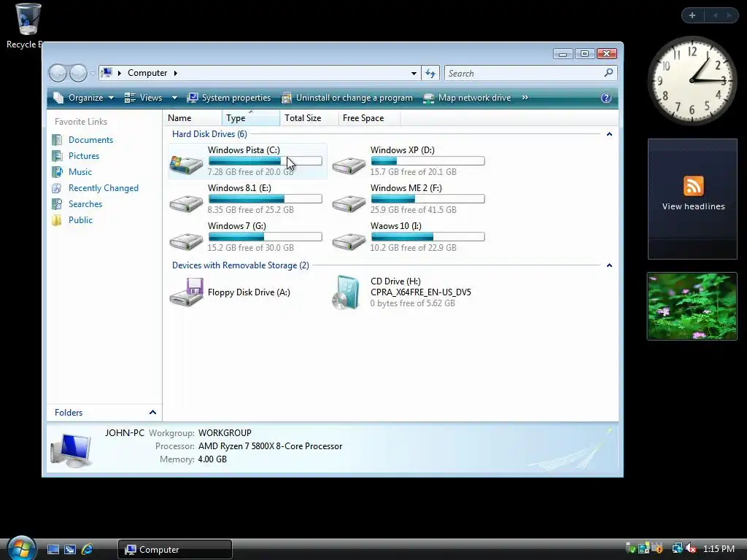
Task: Open Help with the question mark icon
Action: [x=606, y=98]
